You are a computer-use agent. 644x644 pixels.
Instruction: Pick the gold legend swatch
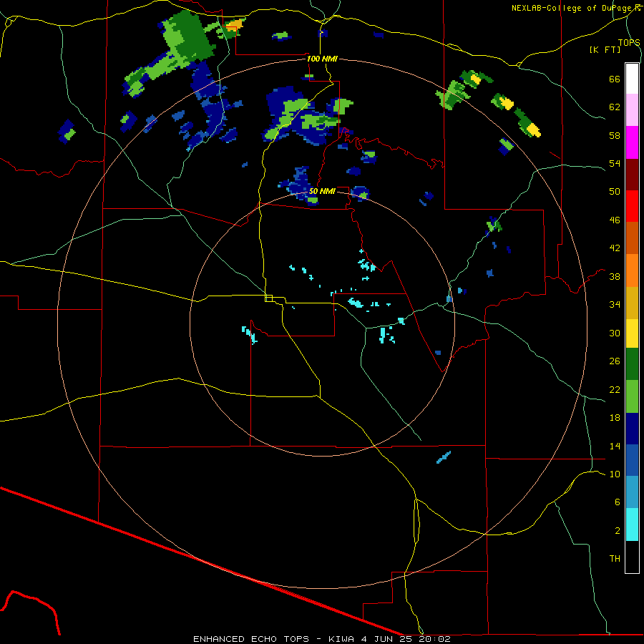tap(632, 303)
